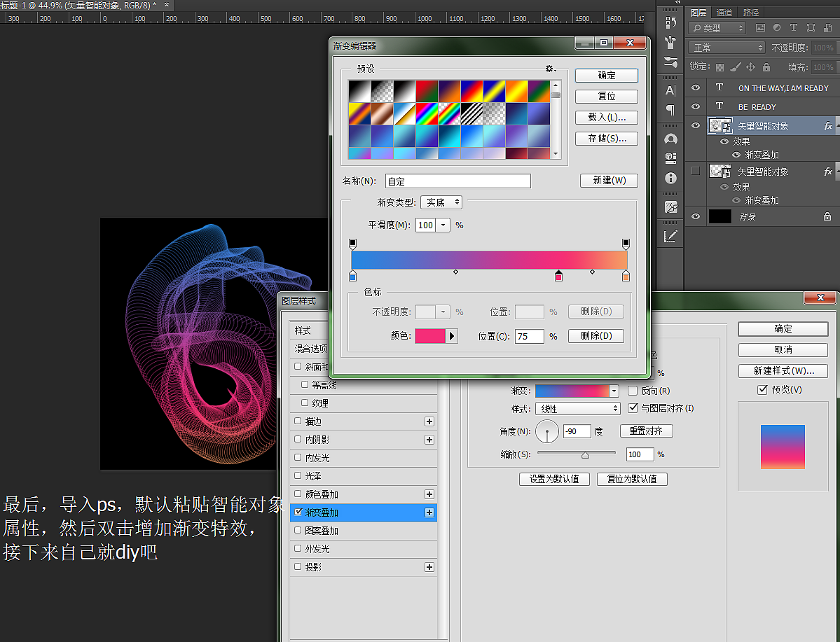This screenshot has width=840, height=642.
Task: Lock image pixels brush icon
Action: click(x=736, y=67)
